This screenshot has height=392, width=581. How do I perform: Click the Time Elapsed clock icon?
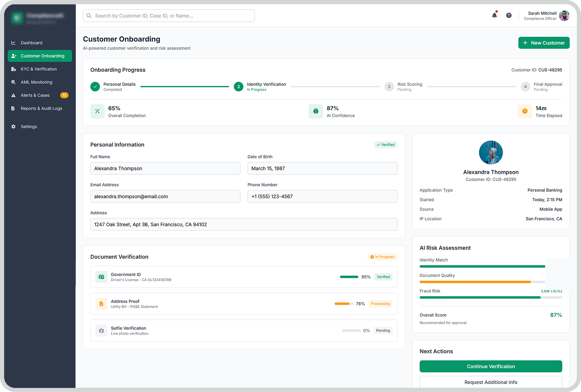tap(525, 111)
